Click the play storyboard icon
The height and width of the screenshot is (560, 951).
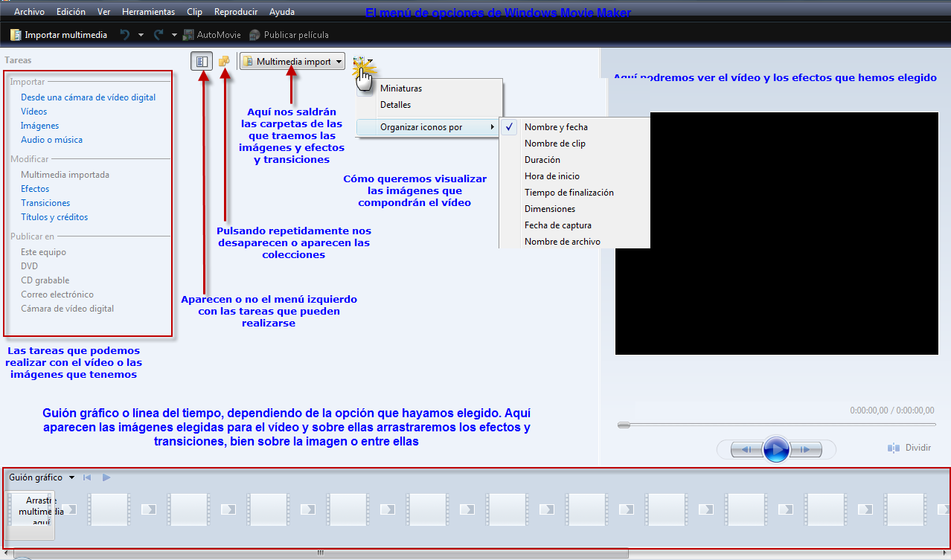[106, 477]
